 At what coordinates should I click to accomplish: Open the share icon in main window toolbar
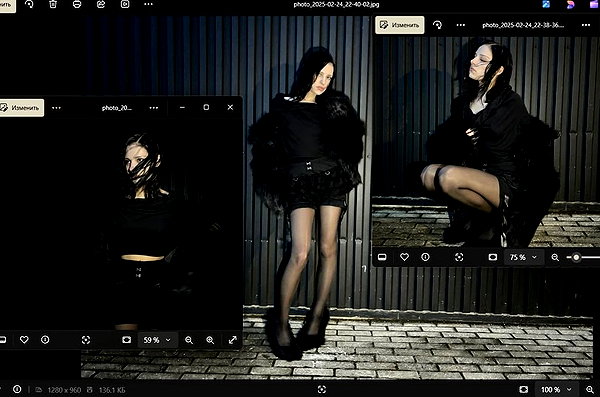click(101, 4)
